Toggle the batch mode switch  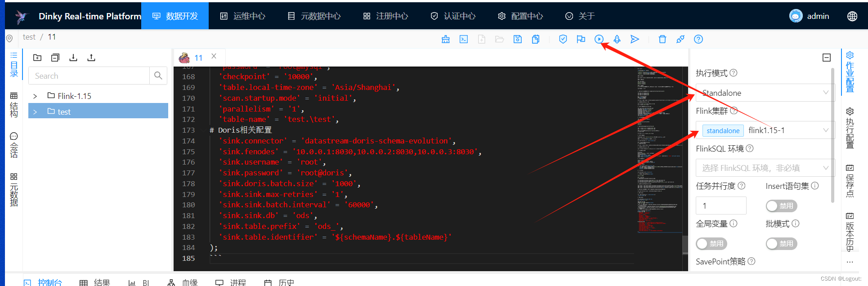click(x=782, y=244)
